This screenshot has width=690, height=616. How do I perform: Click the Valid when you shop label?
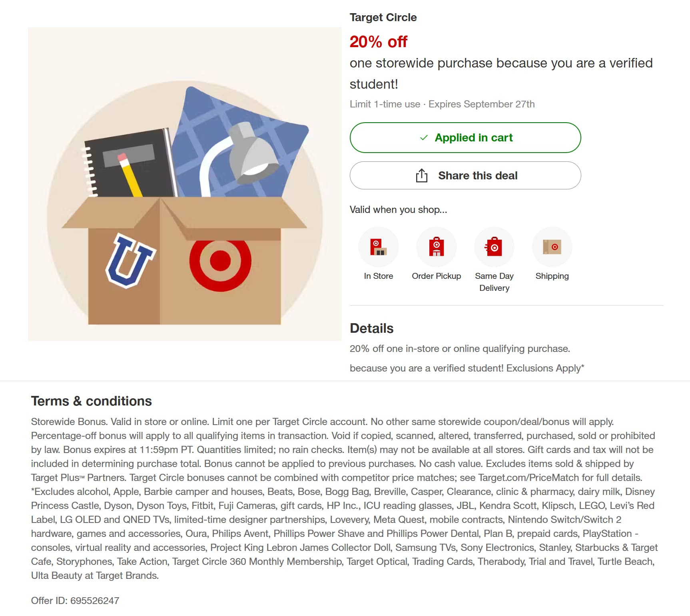coord(398,210)
